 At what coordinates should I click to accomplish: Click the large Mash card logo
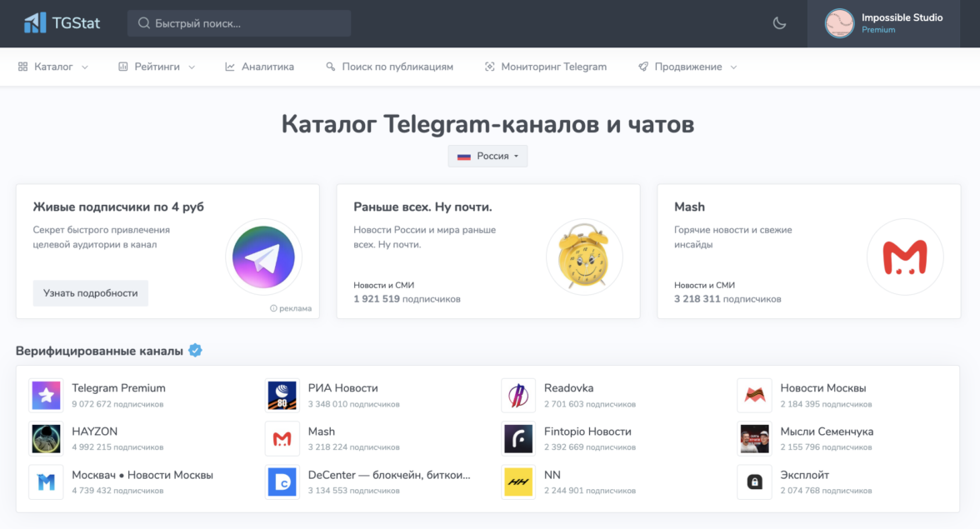pyautogui.click(x=905, y=257)
